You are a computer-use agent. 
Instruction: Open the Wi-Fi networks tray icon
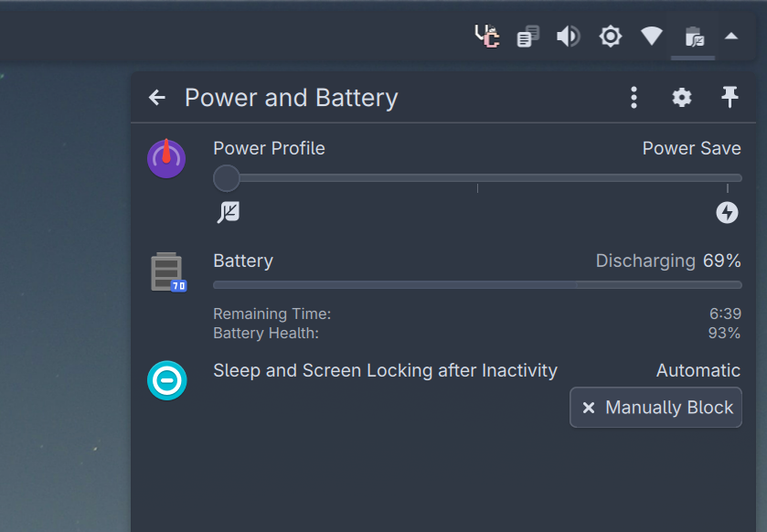point(651,37)
